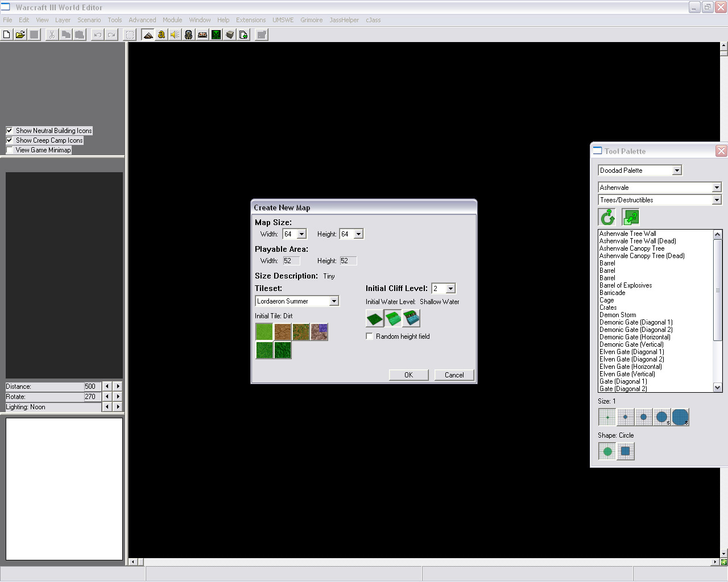728x582 pixels.
Task: Choose the square brush shape
Action: [x=625, y=451]
